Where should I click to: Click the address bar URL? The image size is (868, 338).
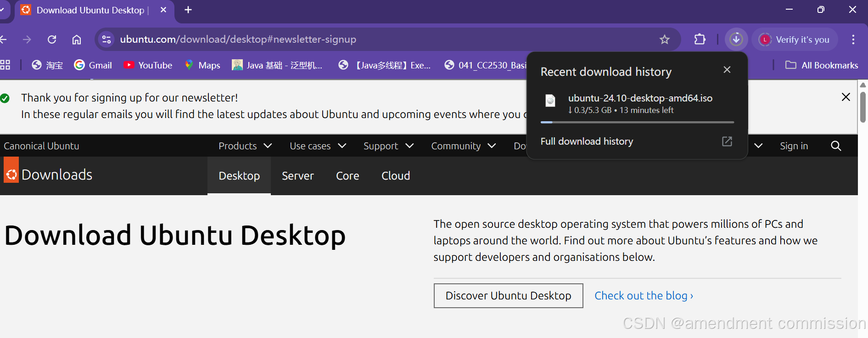point(238,39)
